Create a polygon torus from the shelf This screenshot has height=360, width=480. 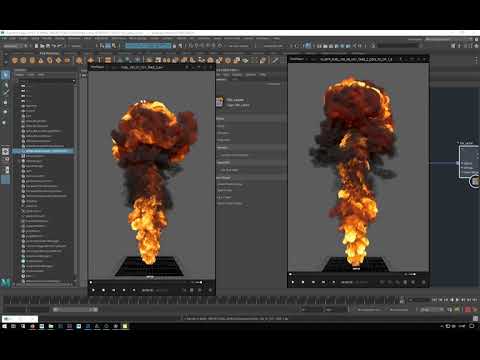coord(50,60)
